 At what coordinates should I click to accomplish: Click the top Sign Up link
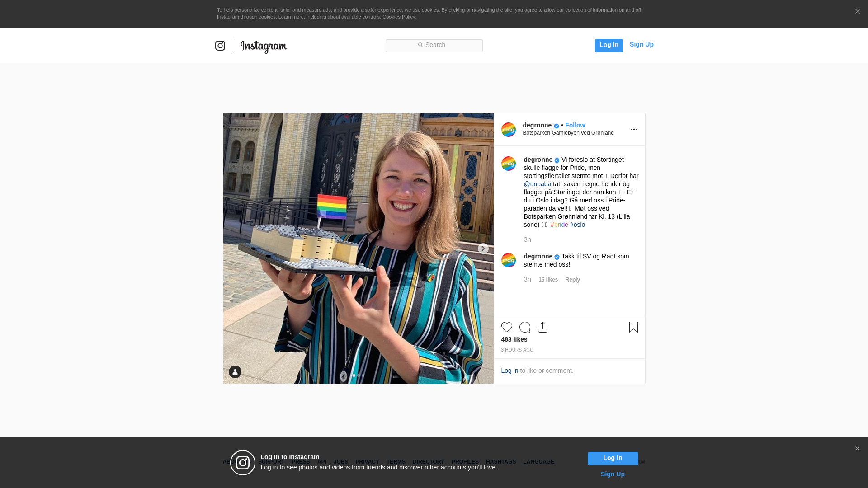tap(642, 44)
